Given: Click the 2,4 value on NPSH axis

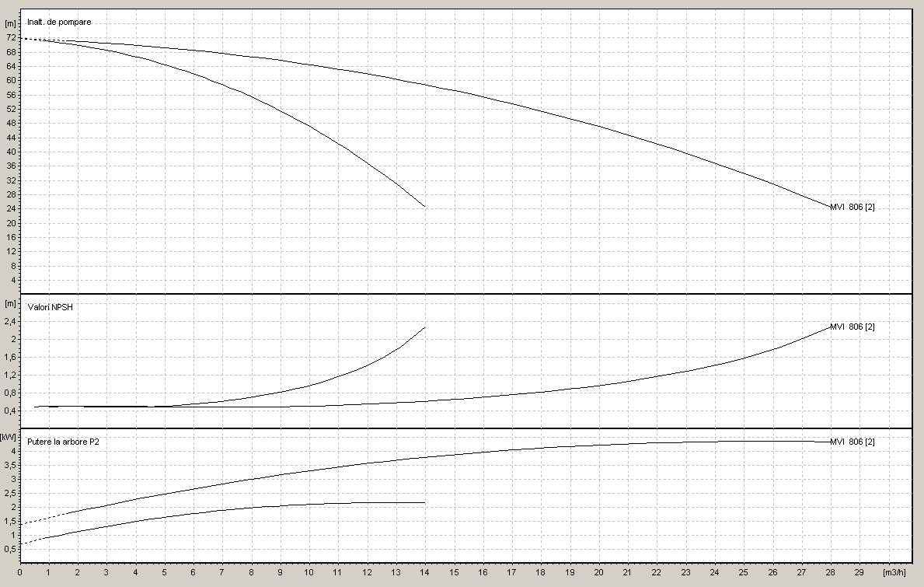Looking at the screenshot, I should [x=11, y=321].
